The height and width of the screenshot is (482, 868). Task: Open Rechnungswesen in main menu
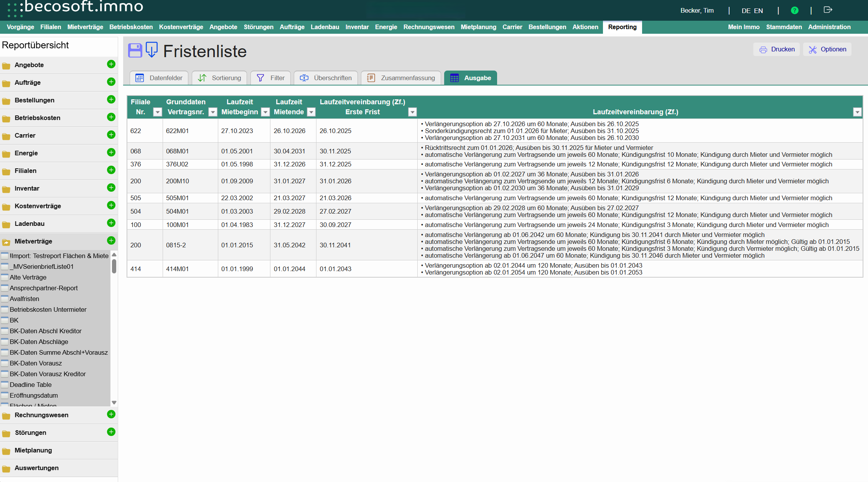[x=428, y=27]
